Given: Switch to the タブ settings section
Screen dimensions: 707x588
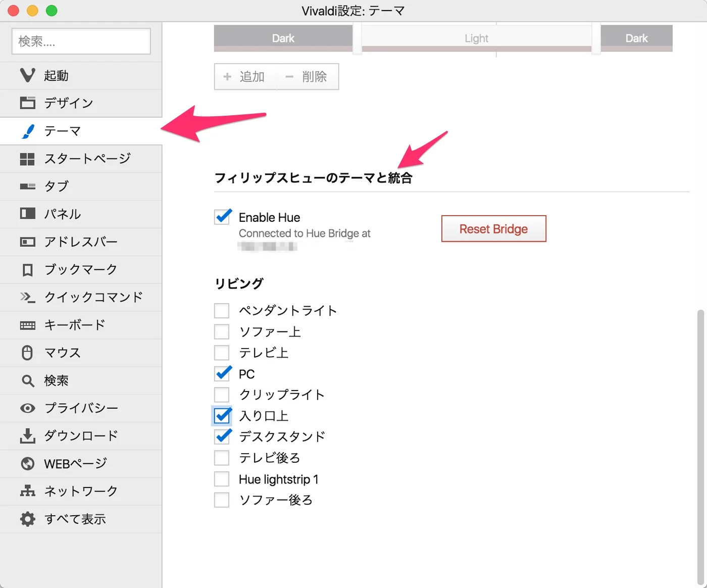Looking at the screenshot, I should [x=81, y=186].
